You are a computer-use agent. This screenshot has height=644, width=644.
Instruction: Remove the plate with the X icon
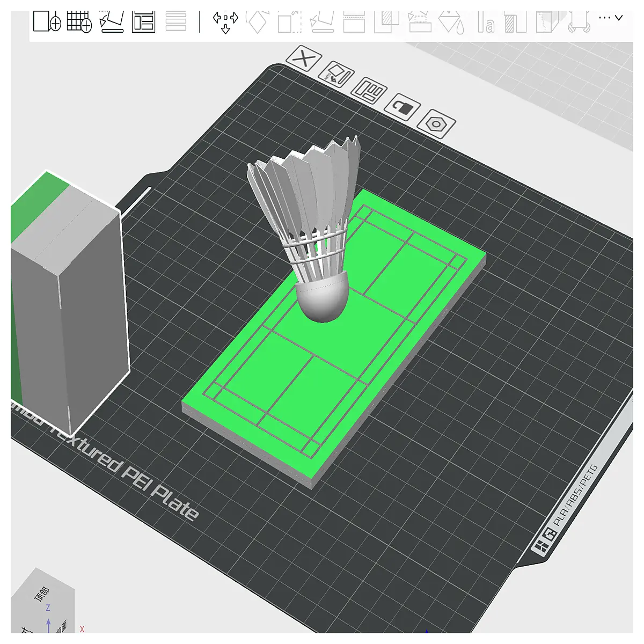[x=304, y=58]
